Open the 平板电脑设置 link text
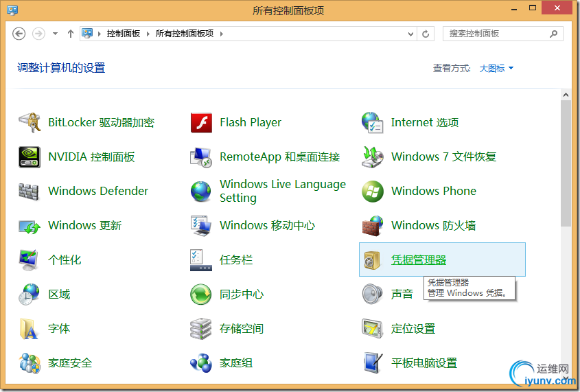 coord(424,363)
